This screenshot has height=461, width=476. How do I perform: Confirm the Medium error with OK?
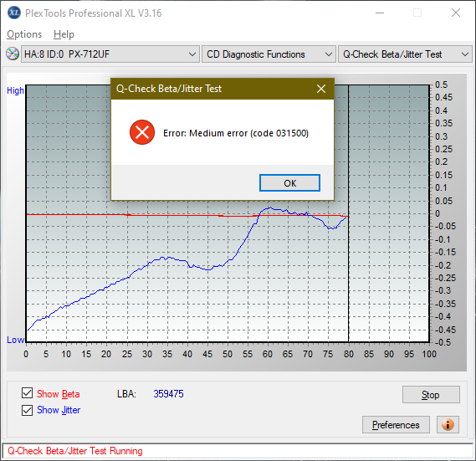(289, 183)
